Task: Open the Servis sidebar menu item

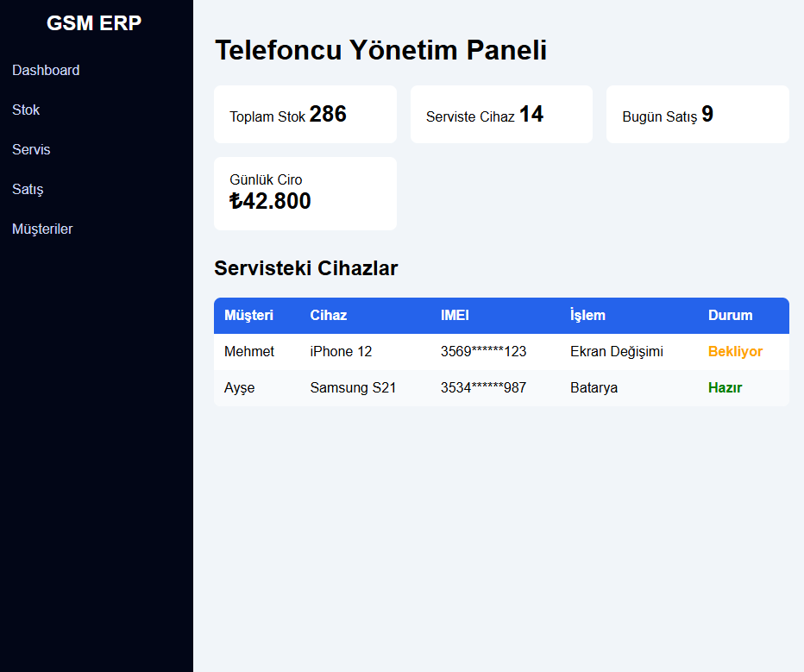Action: [31, 150]
